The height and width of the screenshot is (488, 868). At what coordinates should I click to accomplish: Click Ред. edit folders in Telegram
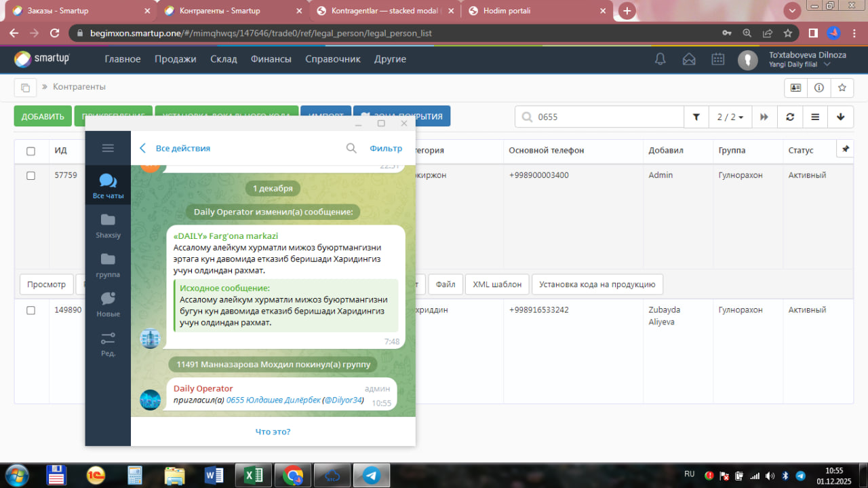[x=108, y=343]
